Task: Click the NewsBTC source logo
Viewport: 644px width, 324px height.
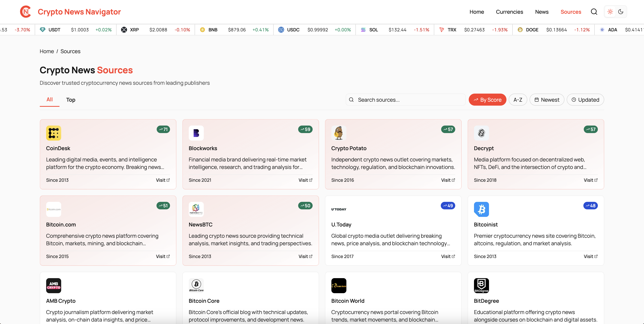Action: point(196,209)
